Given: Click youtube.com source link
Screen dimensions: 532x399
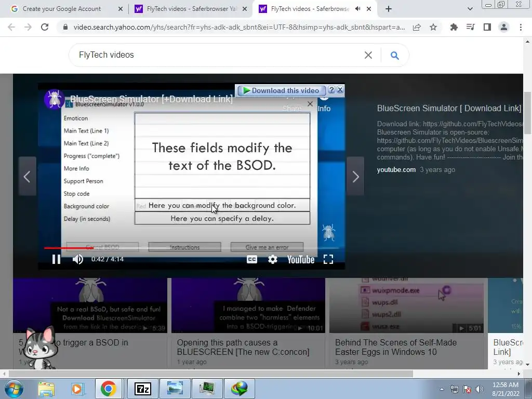Looking at the screenshot, I should (396, 170).
